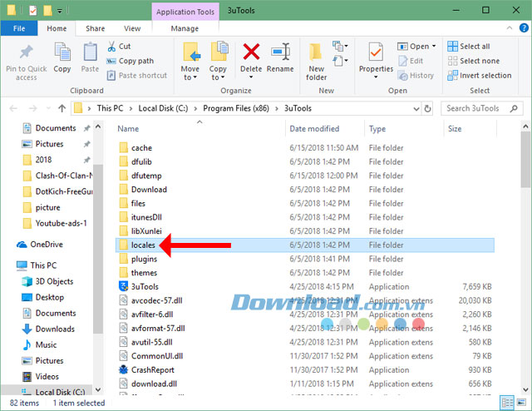The width and height of the screenshot is (532, 411).
Task: Click Pin to Quick access icon
Action: pos(27,52)
